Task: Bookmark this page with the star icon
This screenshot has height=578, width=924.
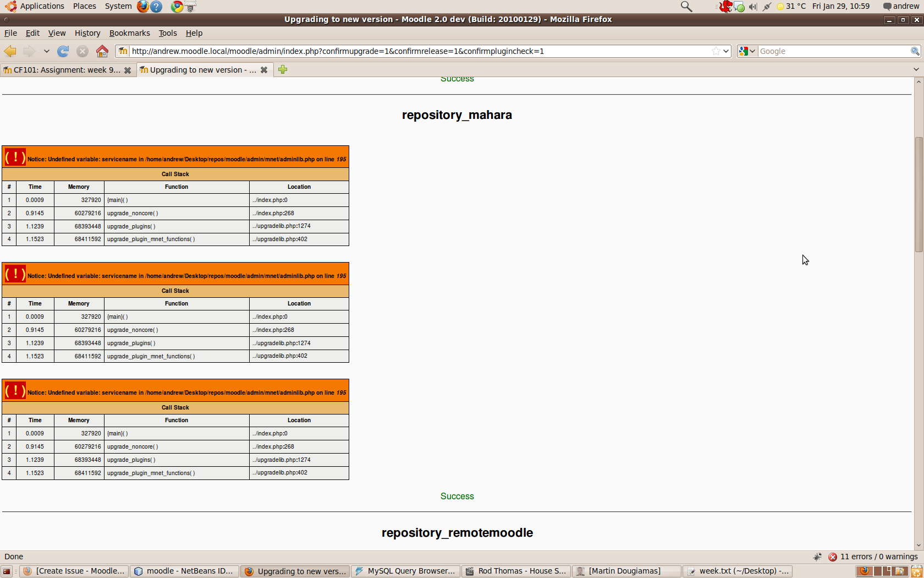Action: 716,51
